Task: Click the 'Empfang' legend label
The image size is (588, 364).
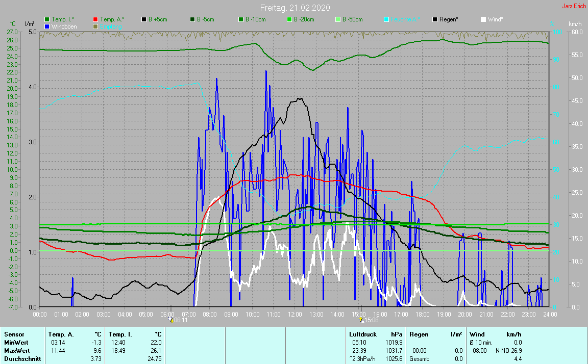Action: click(x=111, y=27)
